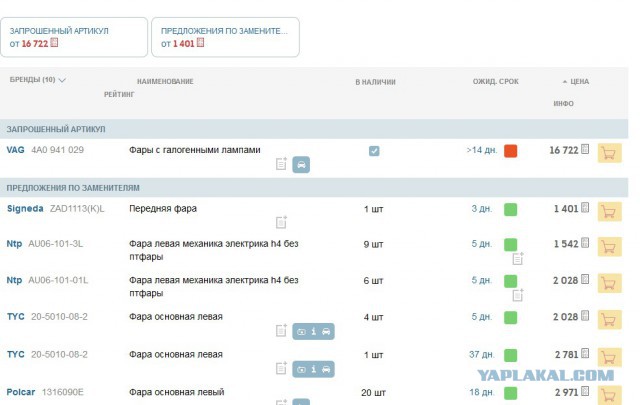Add TYC 4 шт headlight to cart
640x405 pixels.
point(609,319)
